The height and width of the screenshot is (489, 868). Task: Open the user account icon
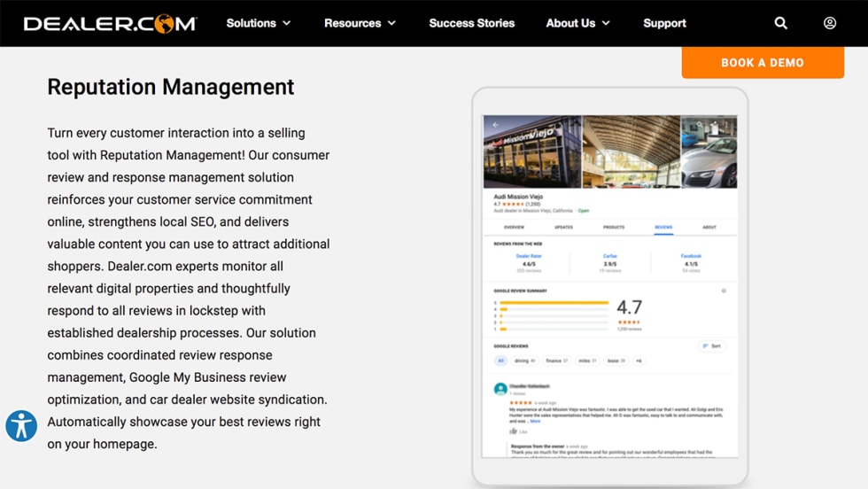(830, 23)
